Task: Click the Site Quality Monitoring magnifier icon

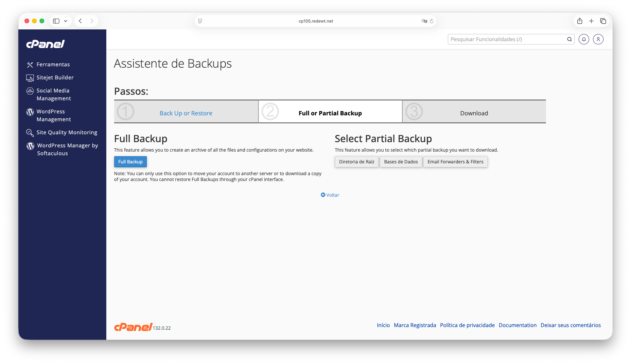Action: pyautogui.click(x=30, y=133)
